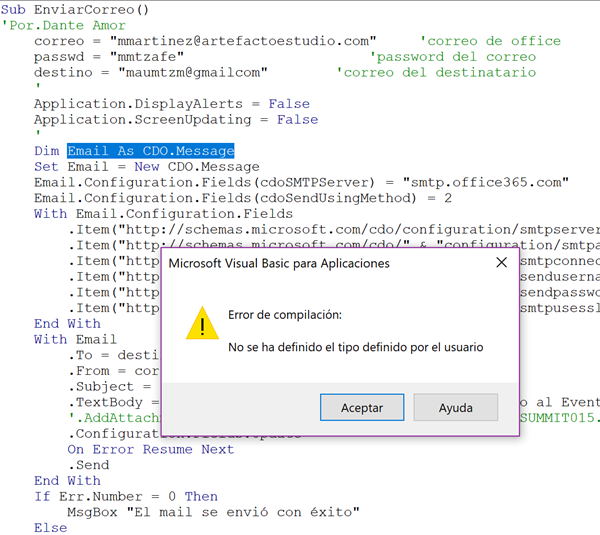Click the 'Dim' keyword
The width and height of the screenshot is (600, 535).
47,151
